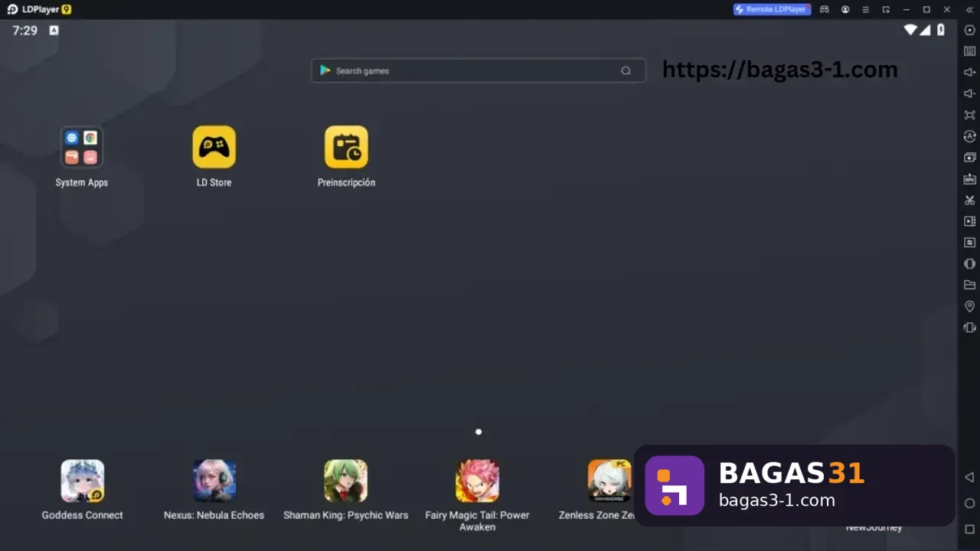Minimize the LDPlayer window

(906, 9)
